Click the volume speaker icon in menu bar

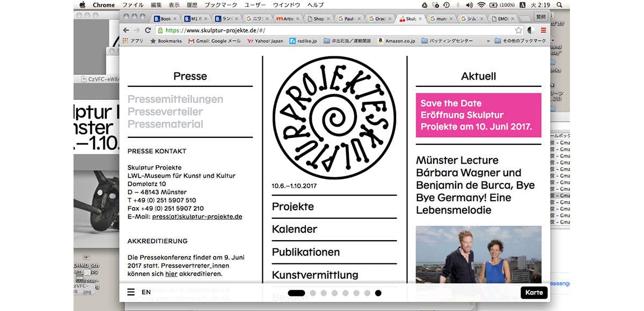coord(469,5)
